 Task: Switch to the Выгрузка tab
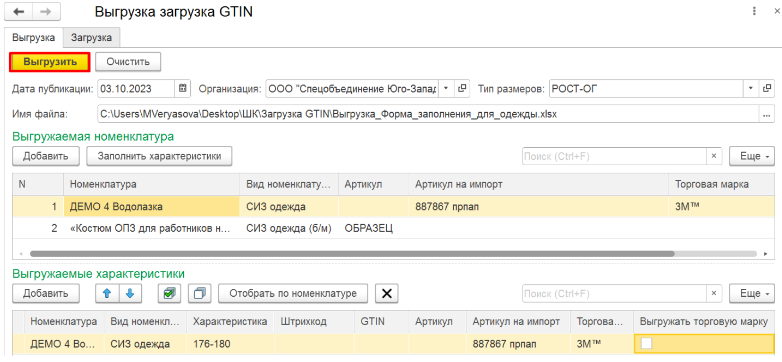coord(33,37)
